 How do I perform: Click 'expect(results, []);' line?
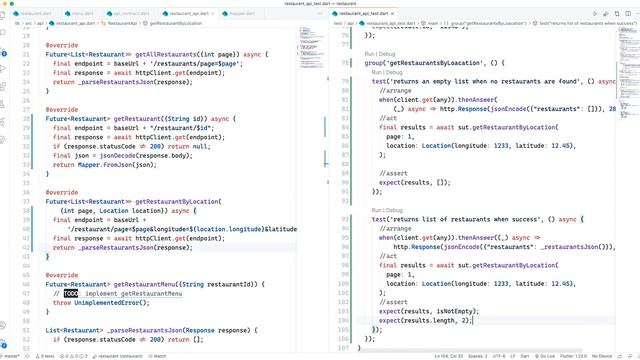415,182
